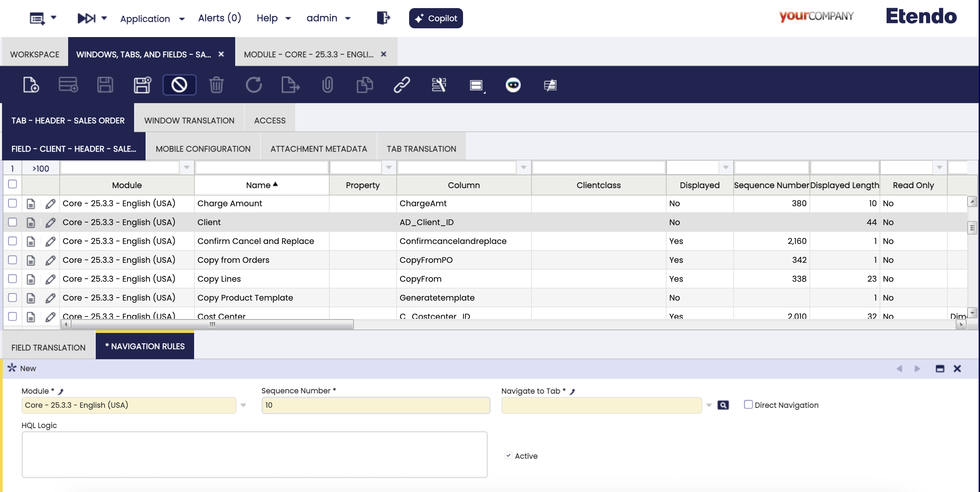Click the Cancel Changes (undo) icon
Viewport: 980px width, 492px height.
[179, 85]
